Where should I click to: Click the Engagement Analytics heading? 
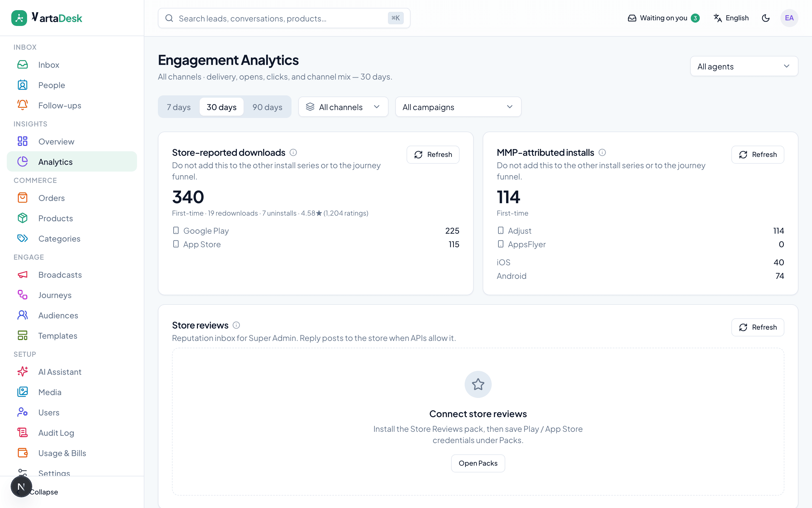coord(228,60)
